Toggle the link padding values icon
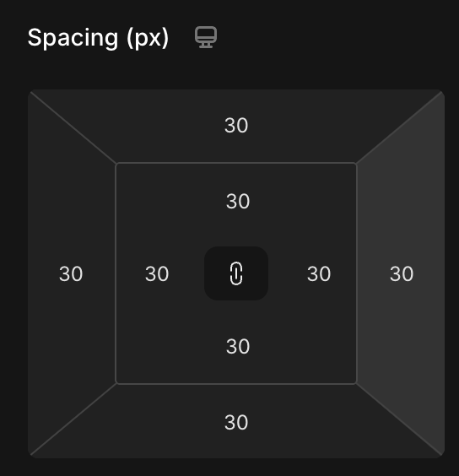The width and height of the screenshot is (459, 476). [x=236, y=273]
